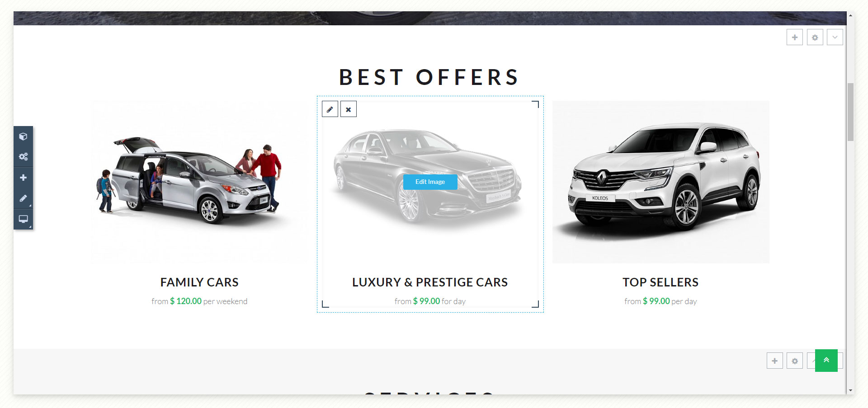Image resolution: width=868 pixels, height=408 pixels.
Task: Open lower section gear settings
Action: (x=795, y=361)
